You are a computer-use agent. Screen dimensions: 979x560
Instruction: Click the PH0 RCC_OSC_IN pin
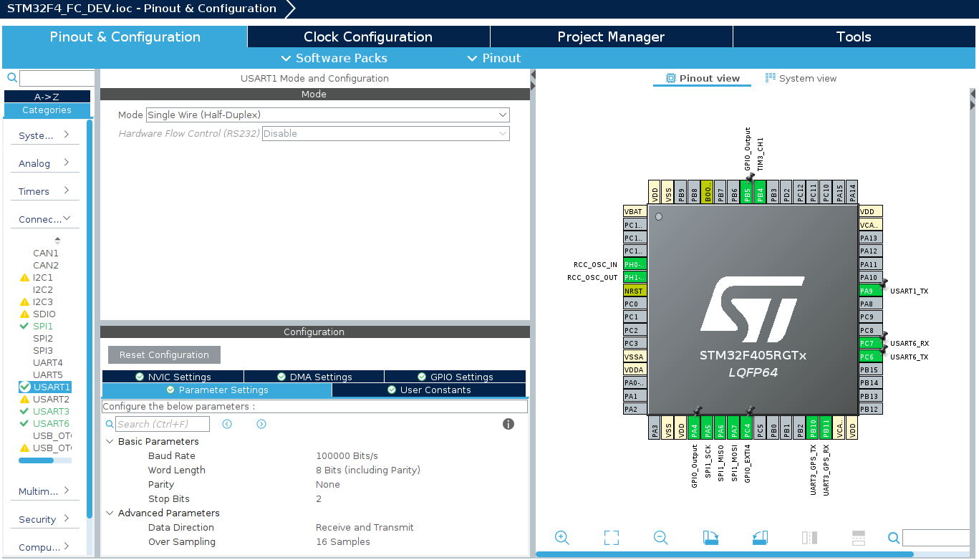[635, 264]
